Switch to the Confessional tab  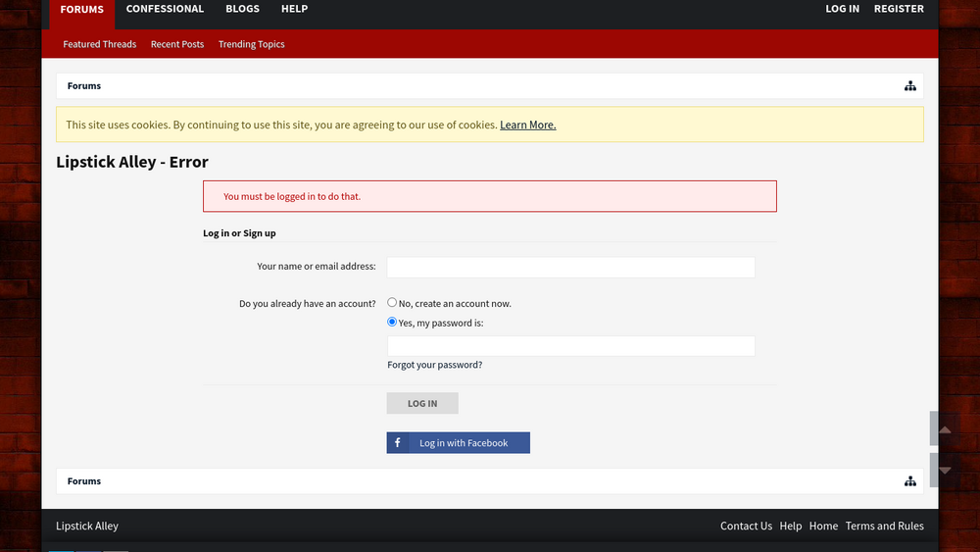click(x=165, y=9)
